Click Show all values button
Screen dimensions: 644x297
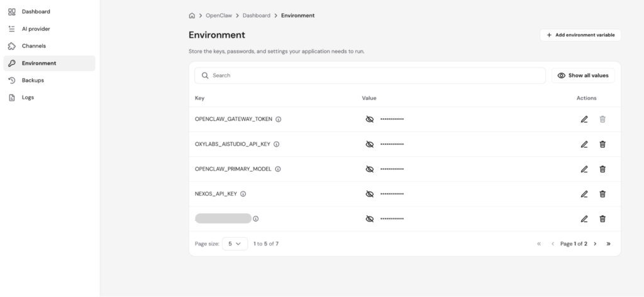click(x=583, y=76)
